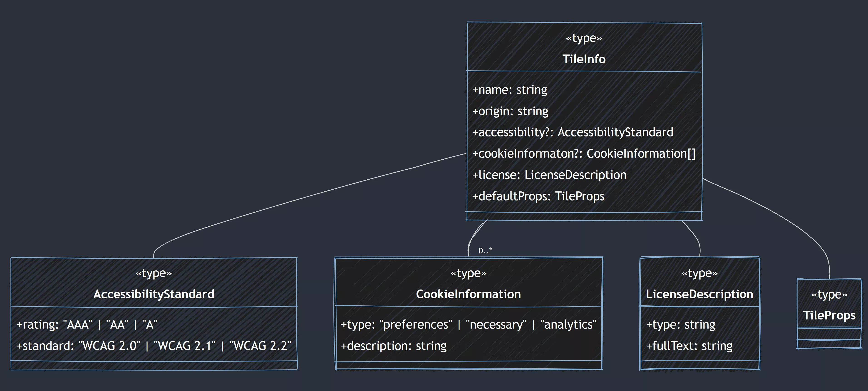Select the +rating attribute in AccessibilityStandard
868x391 pixels.
coord(87,325)
